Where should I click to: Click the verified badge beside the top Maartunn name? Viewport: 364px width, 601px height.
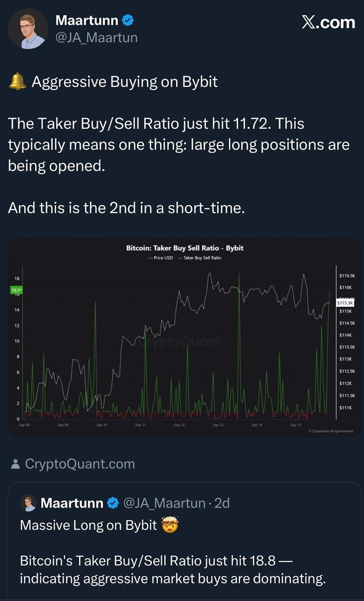tap(128, 20)
